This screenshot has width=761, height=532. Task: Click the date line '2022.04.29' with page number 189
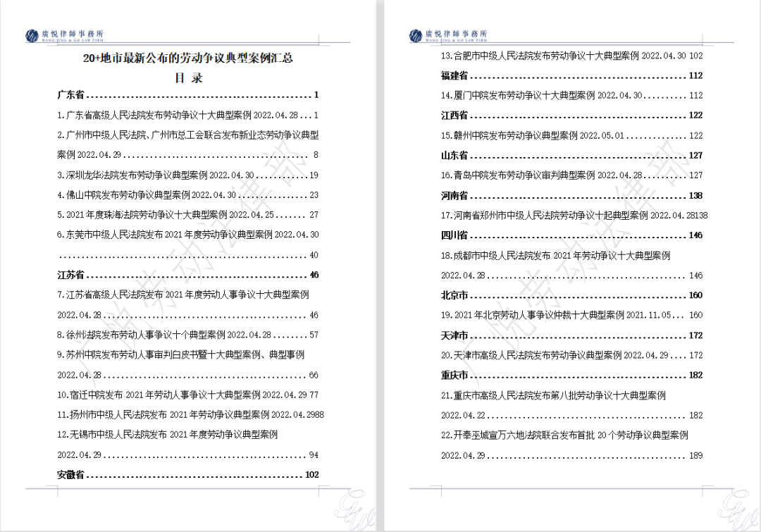[571, 455]
